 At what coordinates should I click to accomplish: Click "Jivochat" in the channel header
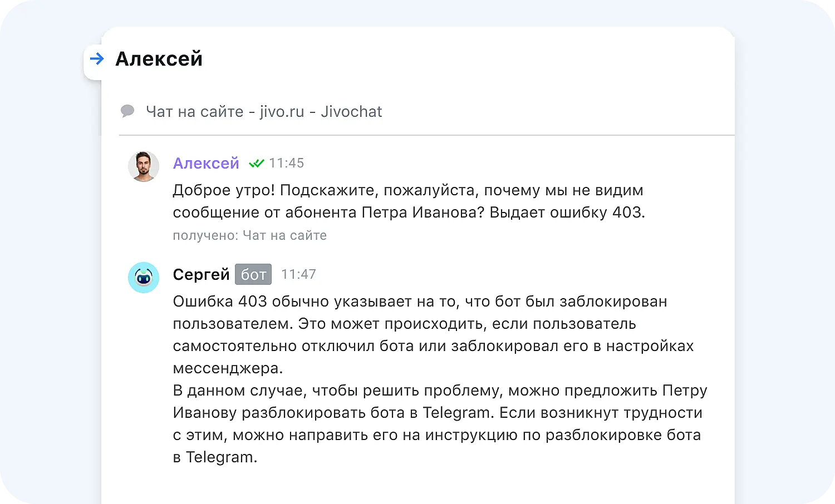[351, 112]
